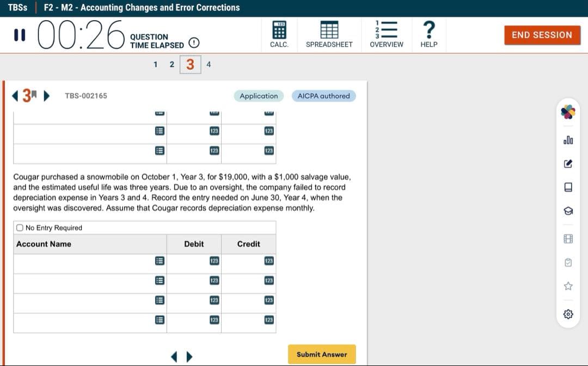
Task: Click the first row Debit amount field
Action: [194, 261]
